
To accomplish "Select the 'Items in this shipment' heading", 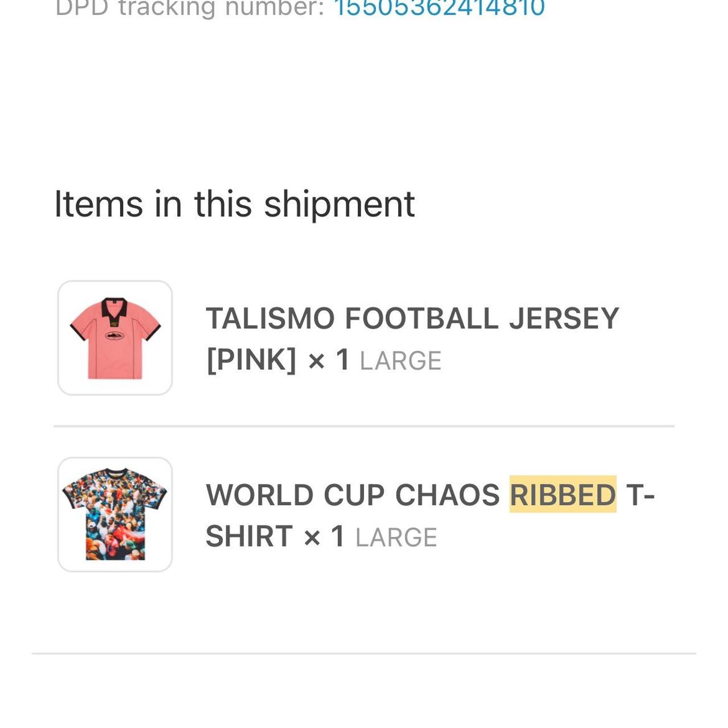I will (x=234, y=204).
